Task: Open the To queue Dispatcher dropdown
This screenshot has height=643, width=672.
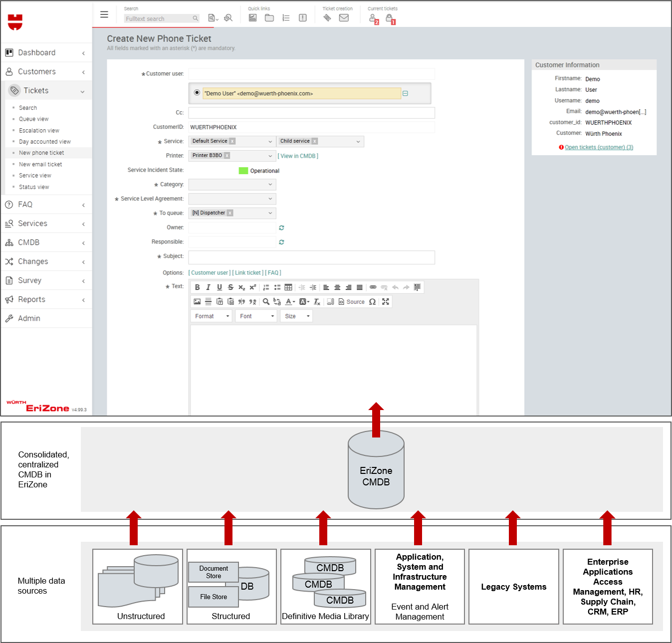Action: coord(232,213)
